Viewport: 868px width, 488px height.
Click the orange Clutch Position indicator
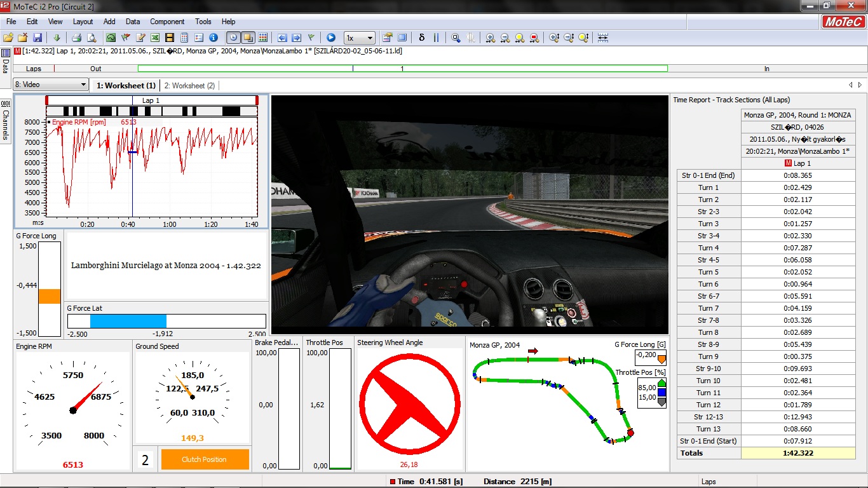[x=205, y=459]
